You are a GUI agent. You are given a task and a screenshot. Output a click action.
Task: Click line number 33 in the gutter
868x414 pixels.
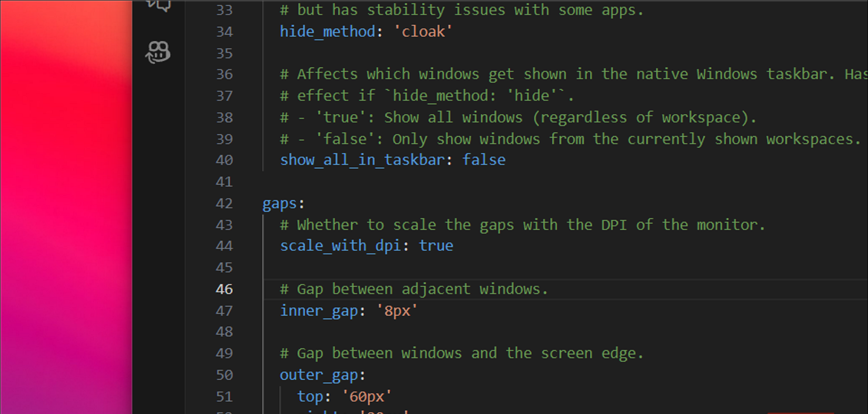[x=224, y=9]
